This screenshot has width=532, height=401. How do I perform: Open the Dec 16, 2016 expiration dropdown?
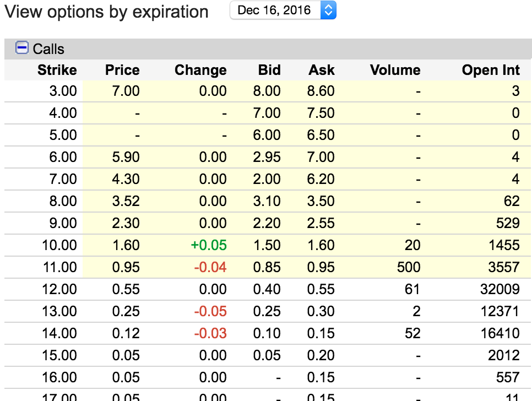point(283,10)
